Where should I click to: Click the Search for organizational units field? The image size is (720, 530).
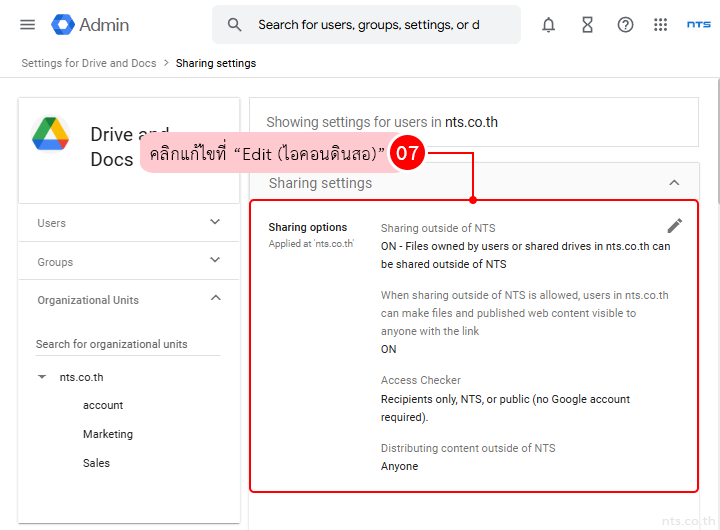click(x=127, y=344)
